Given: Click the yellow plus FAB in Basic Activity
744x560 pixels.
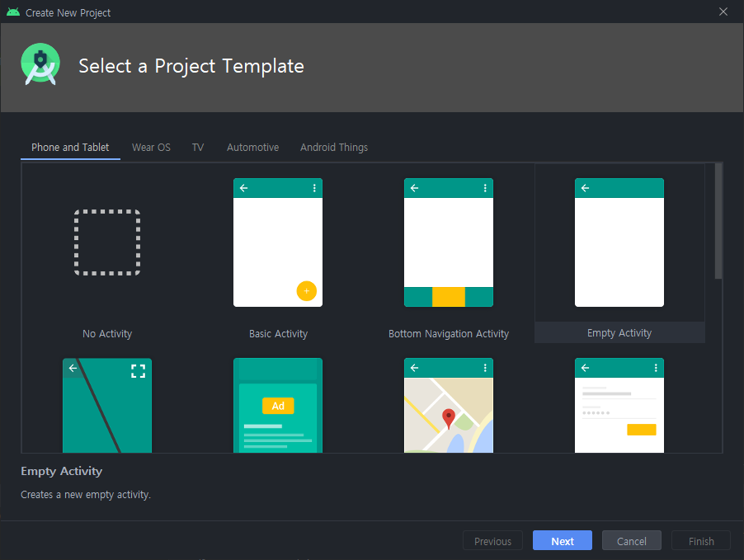Looking at the screenshot, I should click(307, 291).
